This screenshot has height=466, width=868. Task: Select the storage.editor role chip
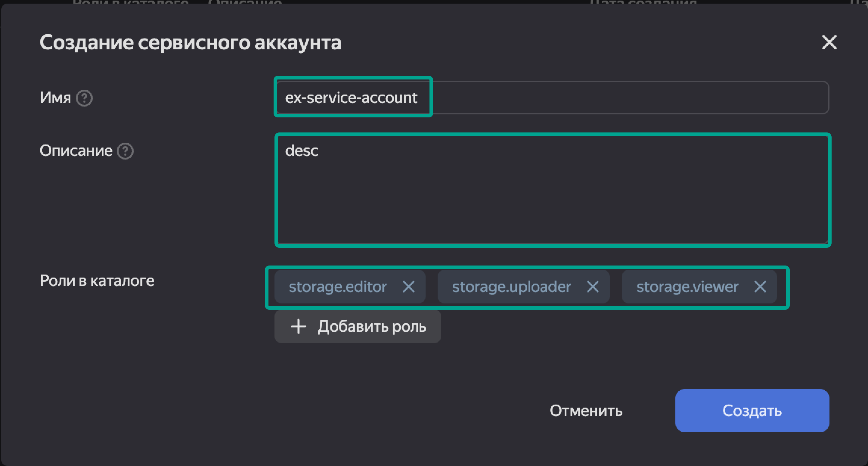click(337, 287)
